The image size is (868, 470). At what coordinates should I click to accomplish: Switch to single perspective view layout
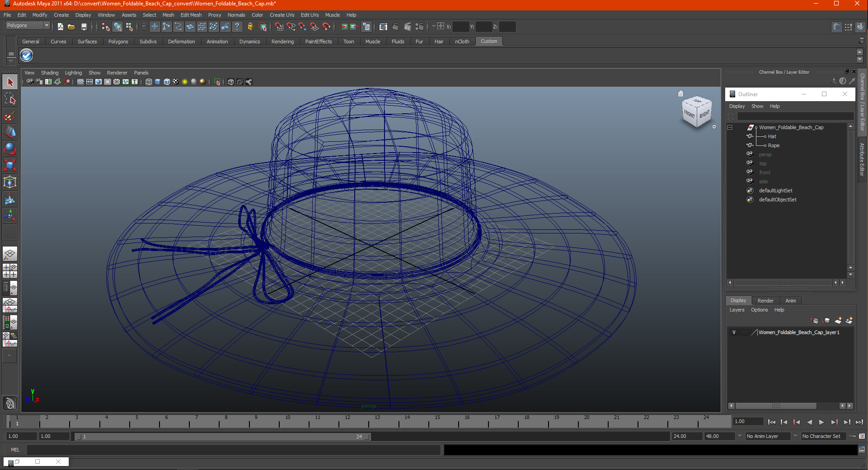point(10,254)
